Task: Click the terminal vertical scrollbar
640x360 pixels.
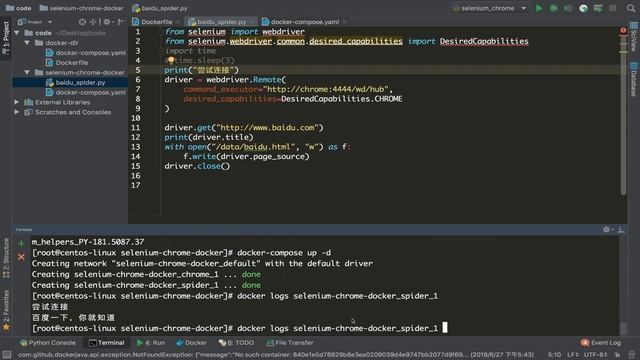Action: (623, 327)
